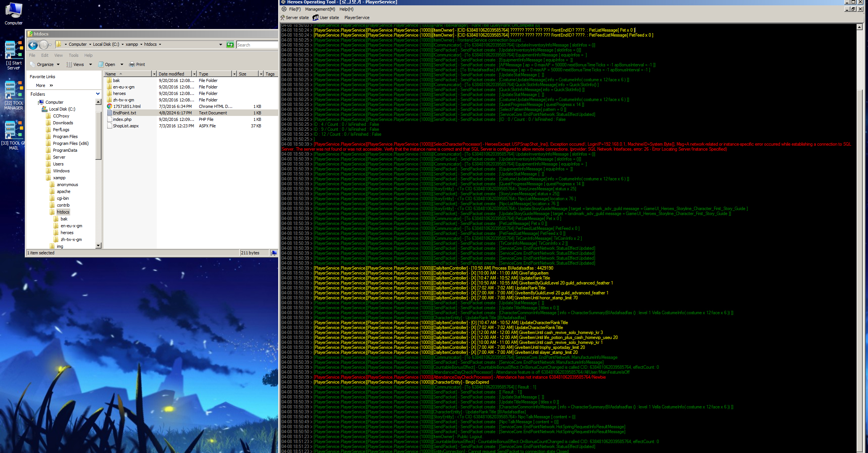Open the address bar history dropdown
Viewport: 868px width, 453px height.
[x=221, y=45]
